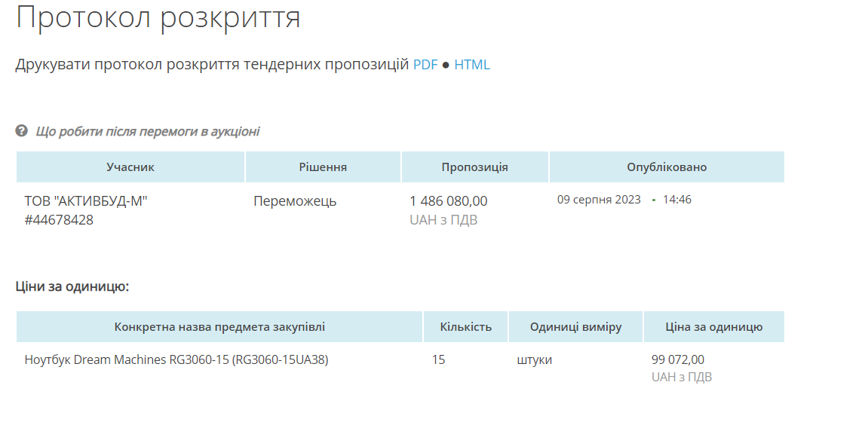Click the publication date 09 серпня 2023
This screenshot has height=422, width=868.
[599, 200]
